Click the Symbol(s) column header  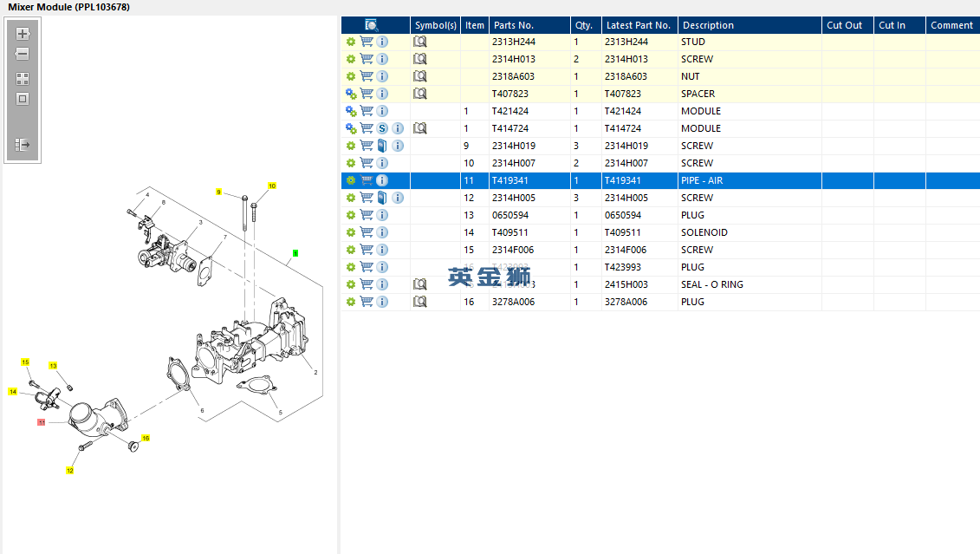(436, 25)
